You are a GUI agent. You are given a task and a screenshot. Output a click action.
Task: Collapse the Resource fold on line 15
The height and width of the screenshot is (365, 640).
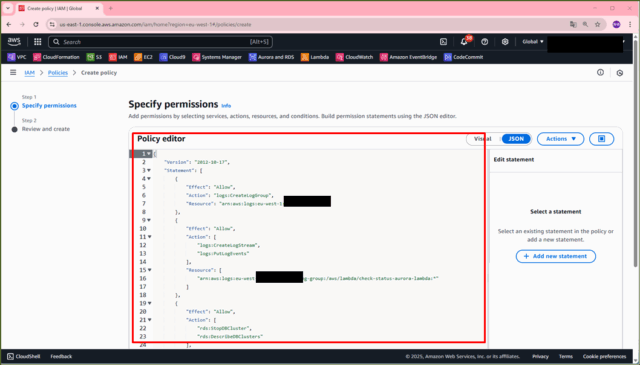pyautogui.click(x=149, y=270)
